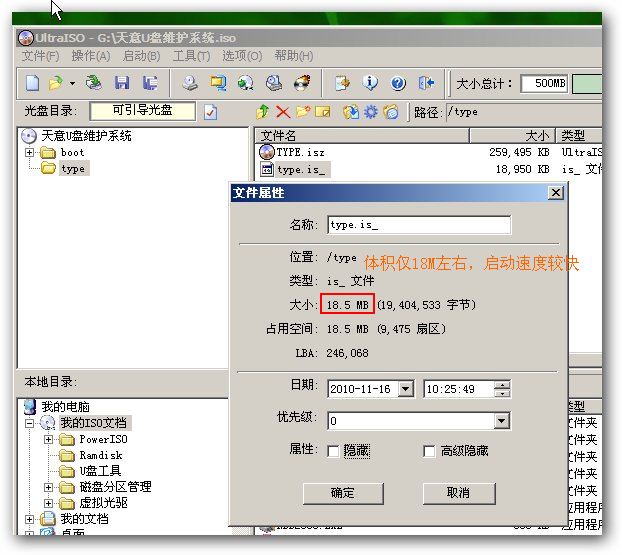Open the 启动(B) menu
Image resolution: width=622 pixels, height=555 pixels.
[x=142, y=56]
